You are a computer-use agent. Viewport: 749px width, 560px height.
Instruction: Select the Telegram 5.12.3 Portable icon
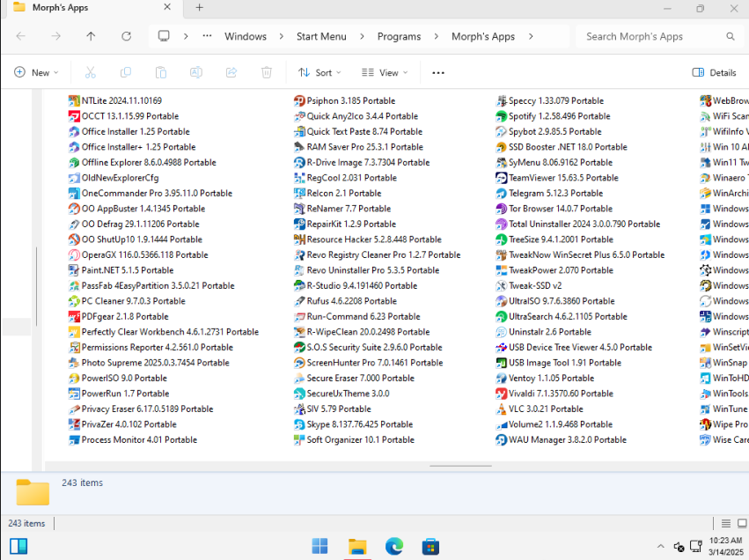[x=501, y=193]
